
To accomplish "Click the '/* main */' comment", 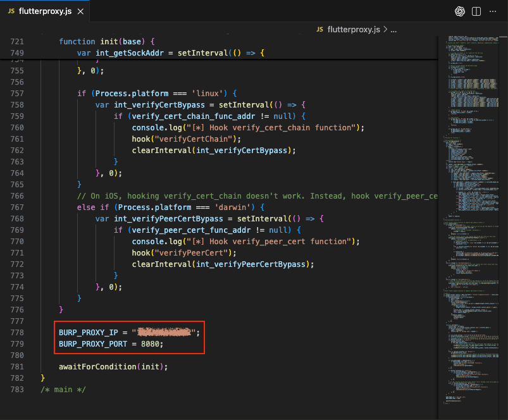I will [63, 389].
